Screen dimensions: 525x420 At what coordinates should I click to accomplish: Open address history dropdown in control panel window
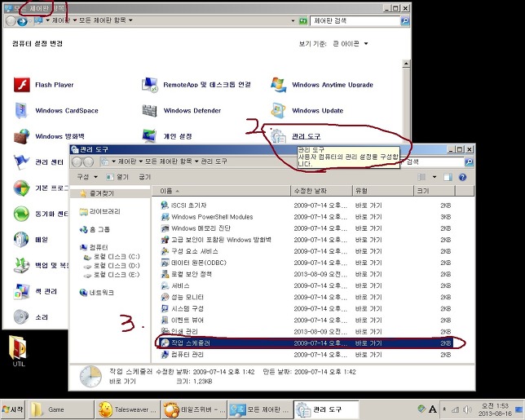click(293, 20)
